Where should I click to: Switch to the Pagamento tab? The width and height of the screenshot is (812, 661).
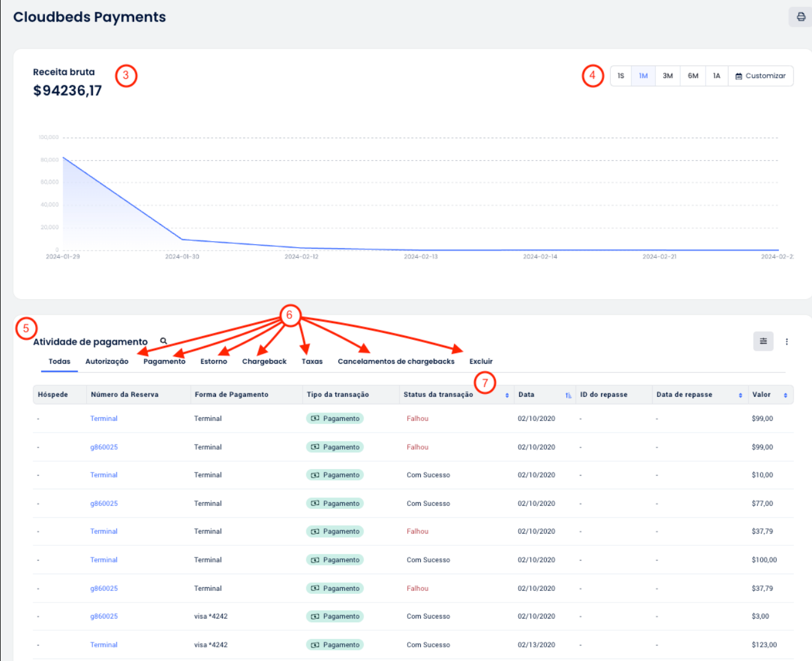pyautogui.click(x=164, y=361)
